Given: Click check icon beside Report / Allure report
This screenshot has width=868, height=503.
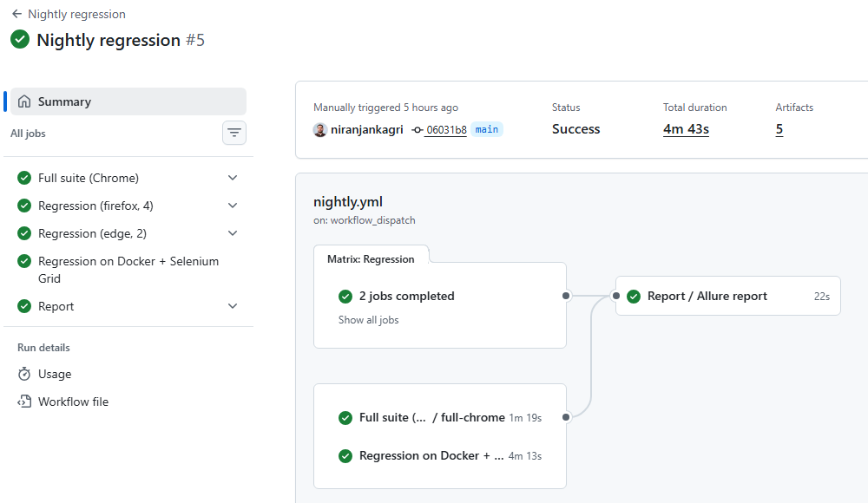Looking at the screenshot, I should coord(634,296).
